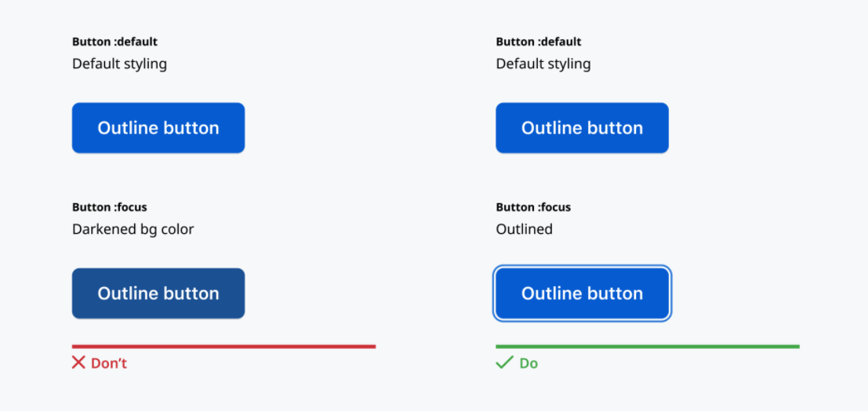Click "Default styling" text in the Do example

click(x=543, y=64)
